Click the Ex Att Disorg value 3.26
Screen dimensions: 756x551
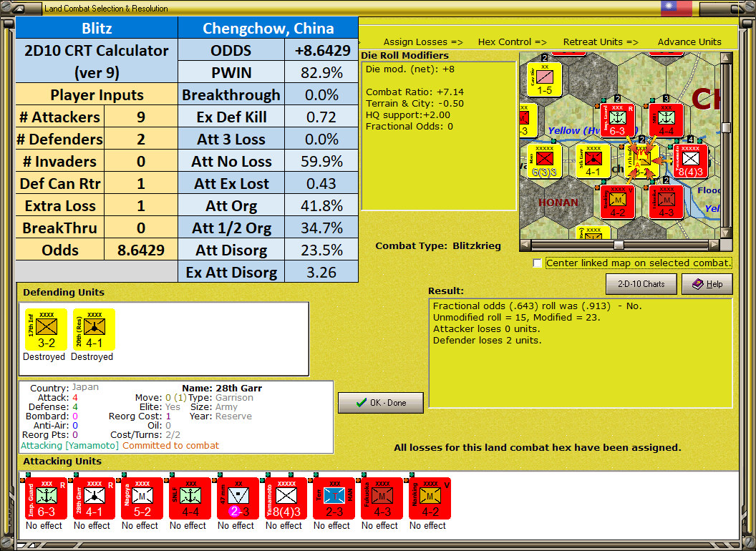click(321, 273)
